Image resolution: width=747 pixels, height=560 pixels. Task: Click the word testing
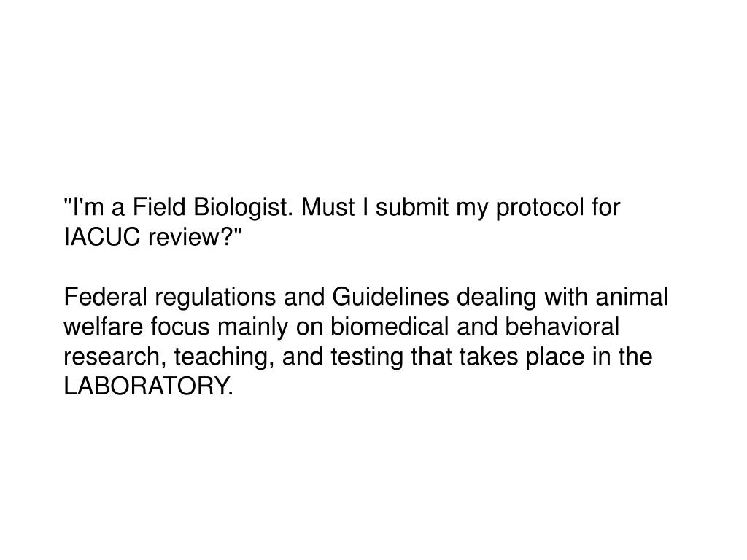tap(367, 357)
